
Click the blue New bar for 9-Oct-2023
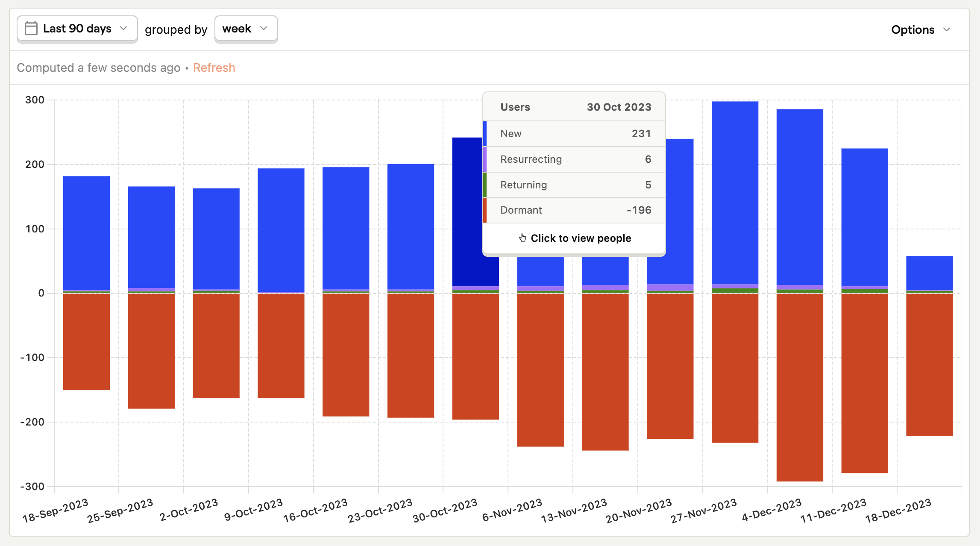click(281, 230)
